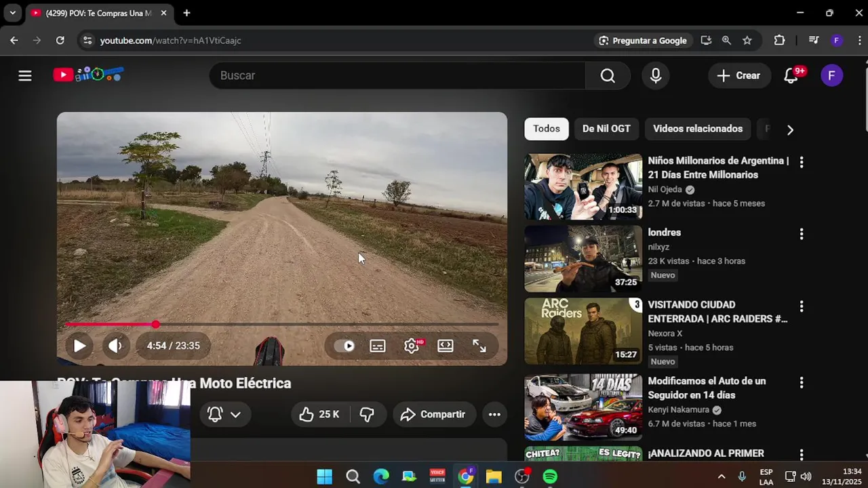Enter full screen mode

[x=479, y=346]
